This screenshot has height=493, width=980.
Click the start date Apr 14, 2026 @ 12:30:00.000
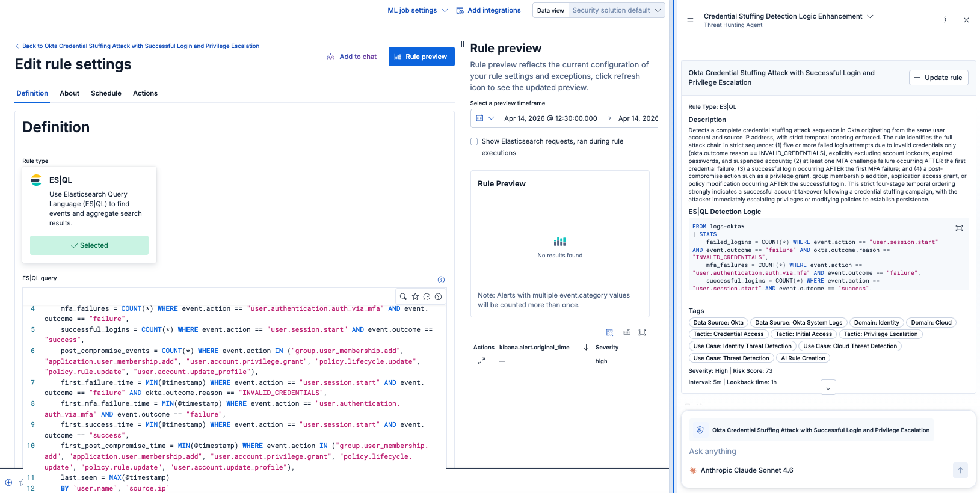550,118
